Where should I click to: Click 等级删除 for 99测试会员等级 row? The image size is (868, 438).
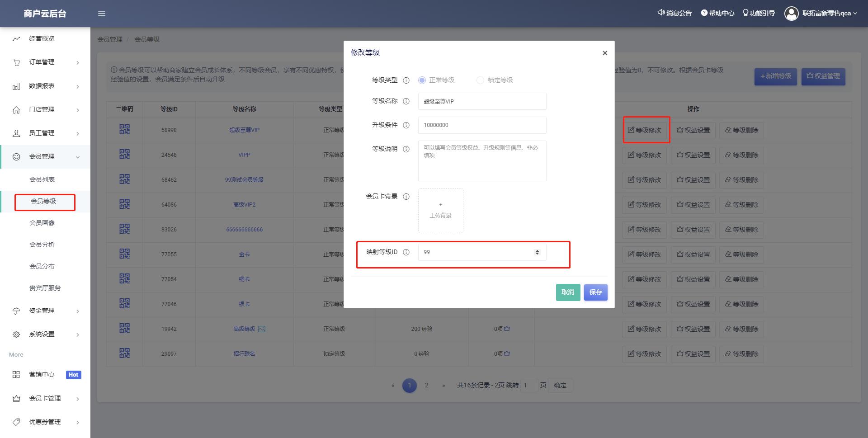pyautogui.click(x=741, y=180)
